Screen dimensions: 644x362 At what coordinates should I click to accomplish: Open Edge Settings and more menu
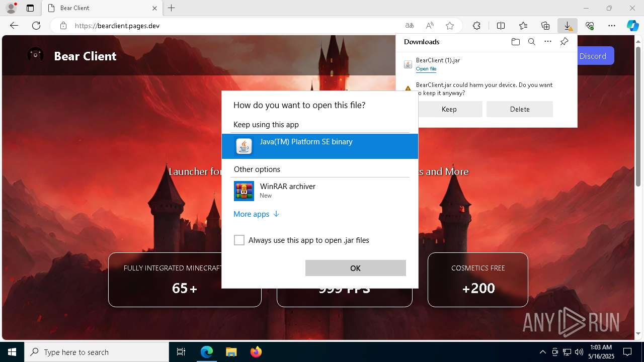click(x=612, y=26)
